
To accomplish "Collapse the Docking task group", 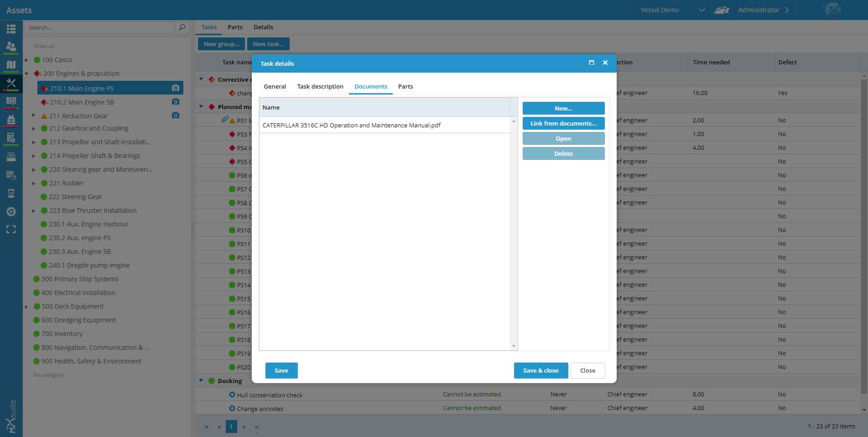I will [201, 380].
